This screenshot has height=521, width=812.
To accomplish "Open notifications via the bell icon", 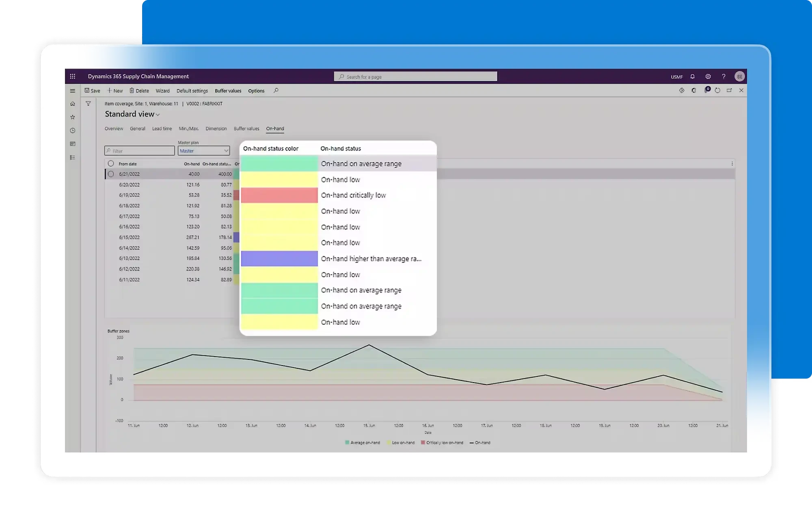I will click(692, 76).
